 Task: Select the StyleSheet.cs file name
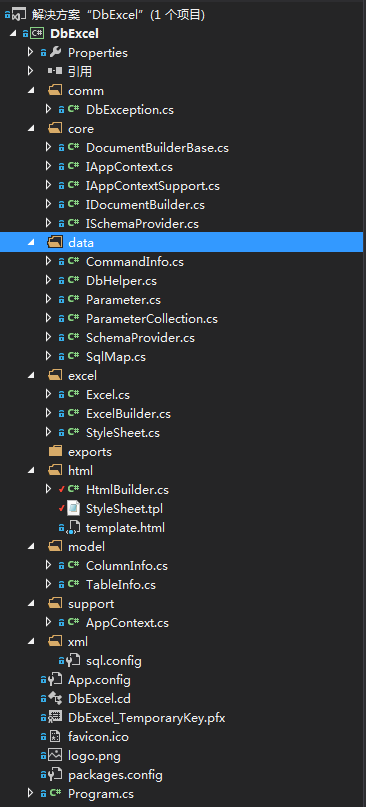[x=123, y=433]
